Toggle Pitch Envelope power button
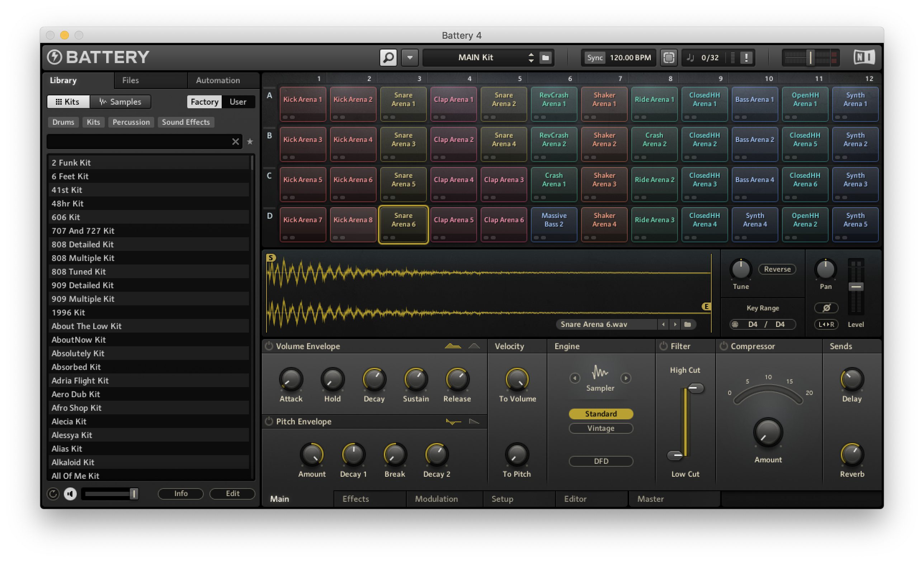This screenshot has width=924, height=562. tap(269, 421)
